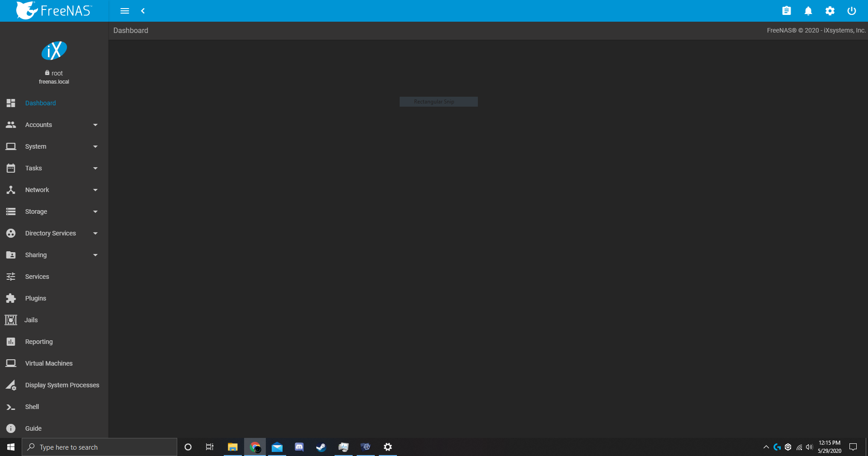Click the power button icon
Image resolution: width=868 pixels, height=456 pixels.
click(852, 11)
